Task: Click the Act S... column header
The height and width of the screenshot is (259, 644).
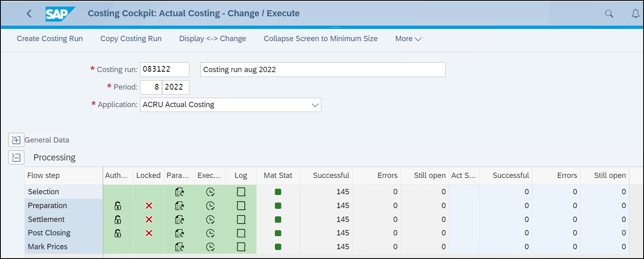Action: [464, 176]
